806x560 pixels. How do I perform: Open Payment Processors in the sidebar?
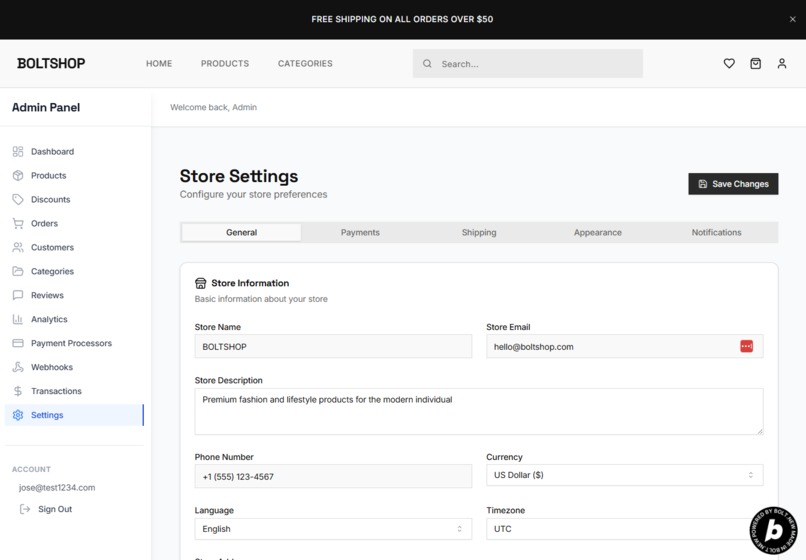point(75,343)
